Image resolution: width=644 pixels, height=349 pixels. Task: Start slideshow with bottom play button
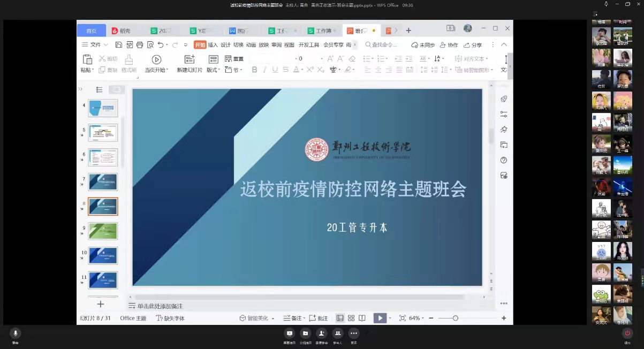point(380,318)
